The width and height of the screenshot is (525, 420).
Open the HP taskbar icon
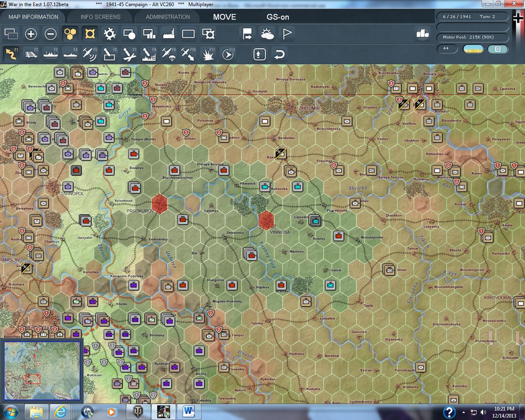click(x=87, y=411)
